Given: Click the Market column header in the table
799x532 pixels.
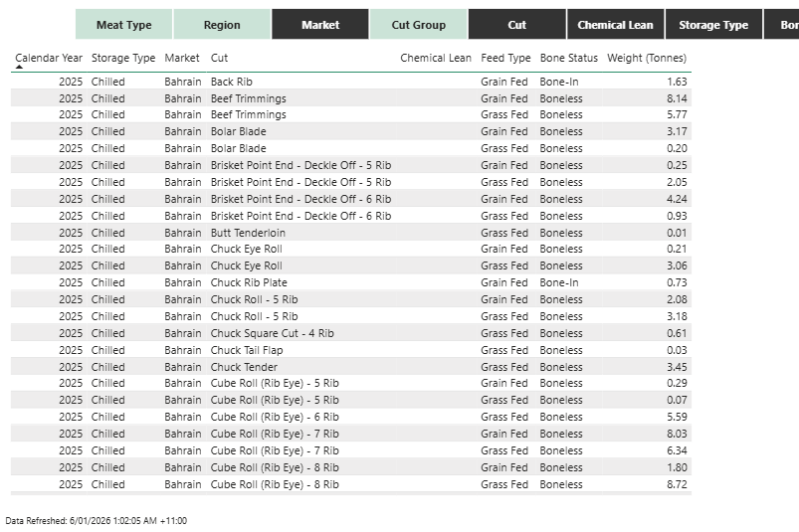Looking at the screenshot, I should (182, 58).
